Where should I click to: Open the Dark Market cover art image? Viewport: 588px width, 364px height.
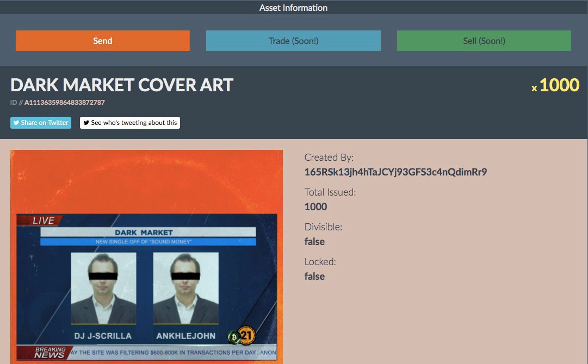coord(147,257)
